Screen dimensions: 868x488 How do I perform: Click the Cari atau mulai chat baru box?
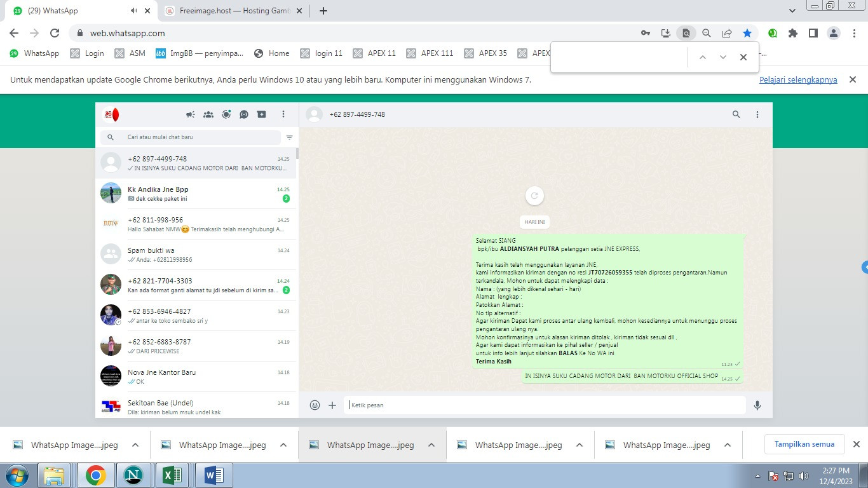(190, 137)
